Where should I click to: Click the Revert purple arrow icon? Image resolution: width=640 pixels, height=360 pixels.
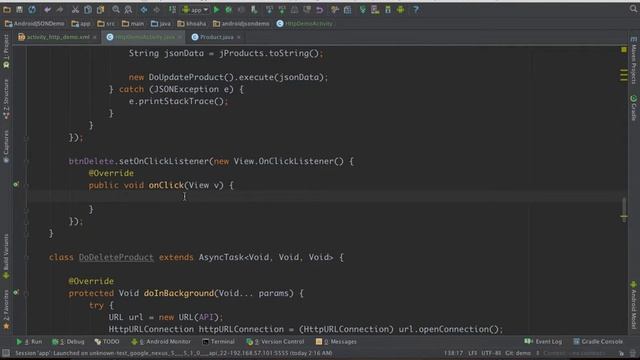[x=320, y=9]
